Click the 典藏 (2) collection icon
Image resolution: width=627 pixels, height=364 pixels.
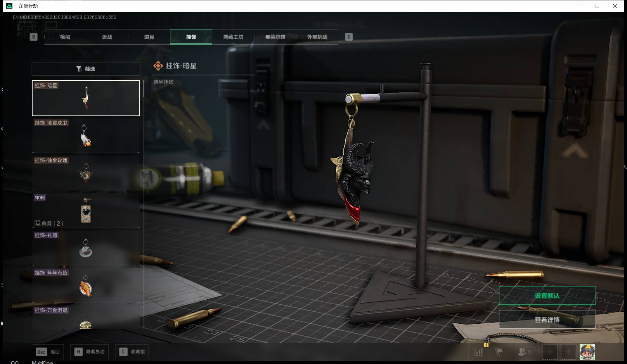point(38,223)
